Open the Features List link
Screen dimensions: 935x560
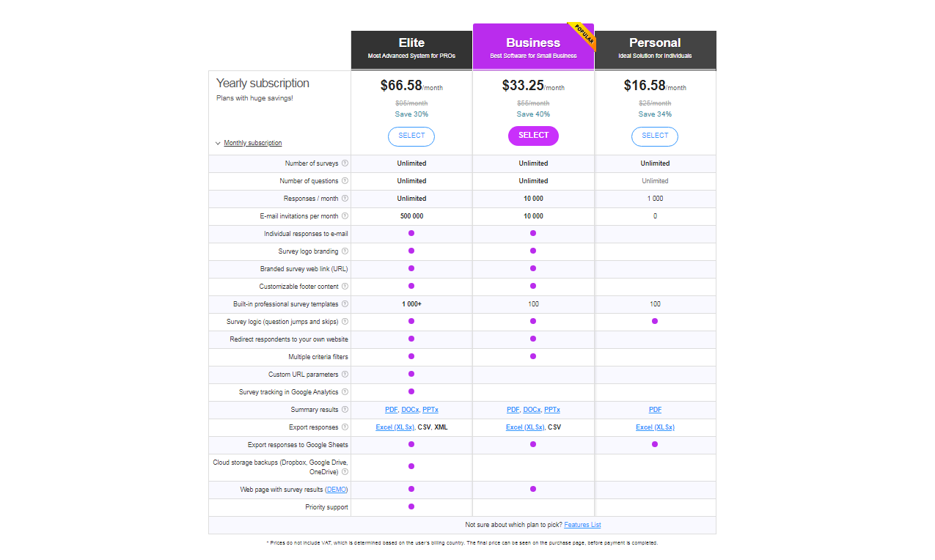[582, 525]
